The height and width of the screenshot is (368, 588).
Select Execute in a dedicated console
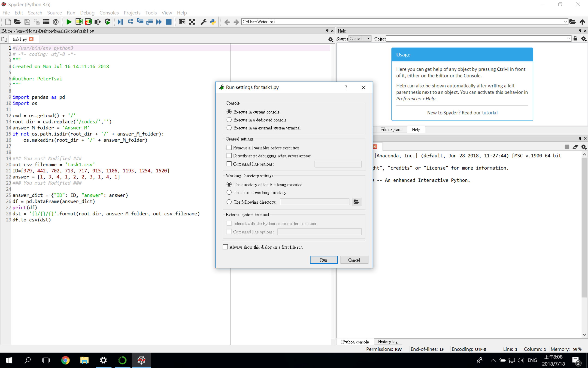click(x=229, y=120)
